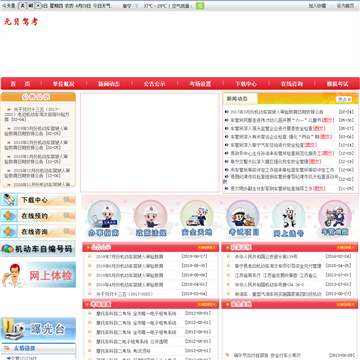The height and width of the screenshot is (360, 360).
Task: Open the 江苏省 policy item
Action: (x=276, y=275)
